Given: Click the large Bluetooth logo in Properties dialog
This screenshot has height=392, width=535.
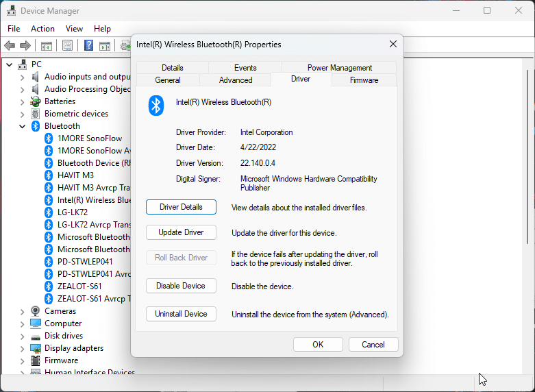Looking at the screenshot, I should point(156,105).
